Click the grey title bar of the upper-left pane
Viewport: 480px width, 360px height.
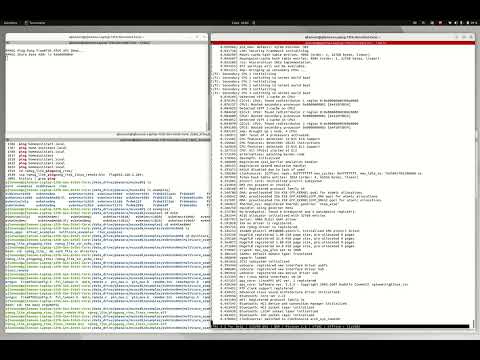(108, 43)
